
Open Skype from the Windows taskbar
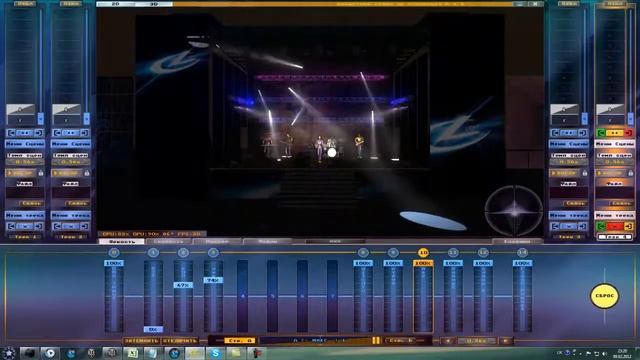pyautogui.click(x=215, y=353)
